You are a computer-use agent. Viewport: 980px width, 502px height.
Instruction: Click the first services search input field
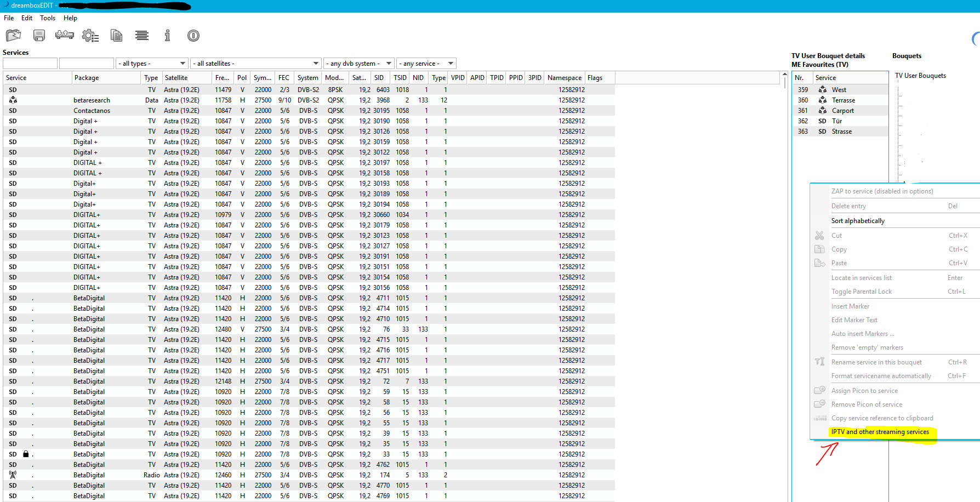click(30, 64)
